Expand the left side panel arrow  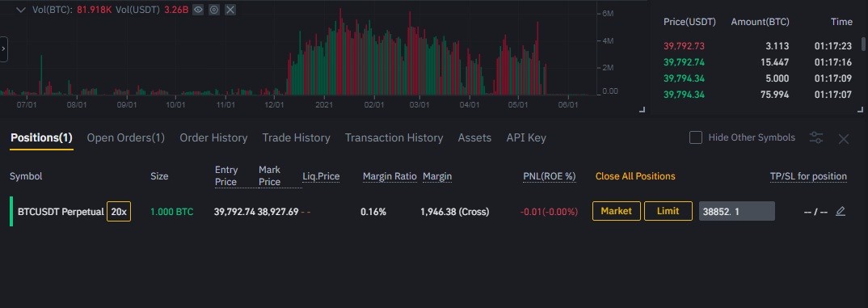coord(3,49)
